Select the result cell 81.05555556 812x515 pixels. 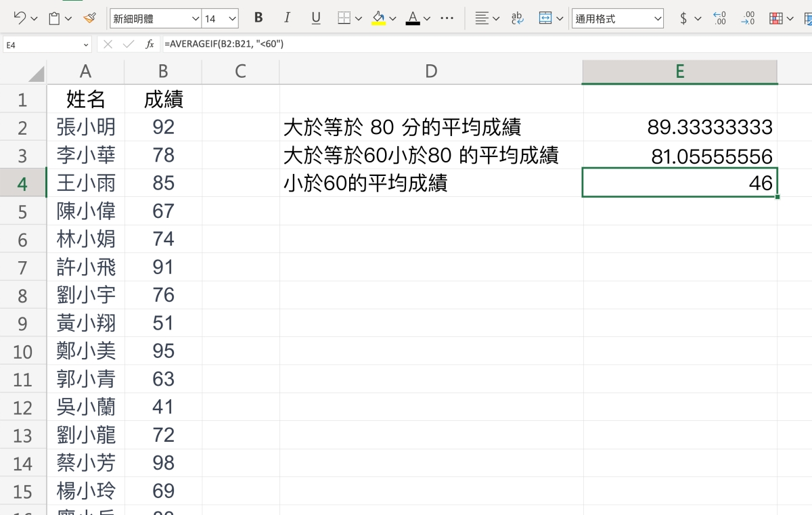(680, 156)
